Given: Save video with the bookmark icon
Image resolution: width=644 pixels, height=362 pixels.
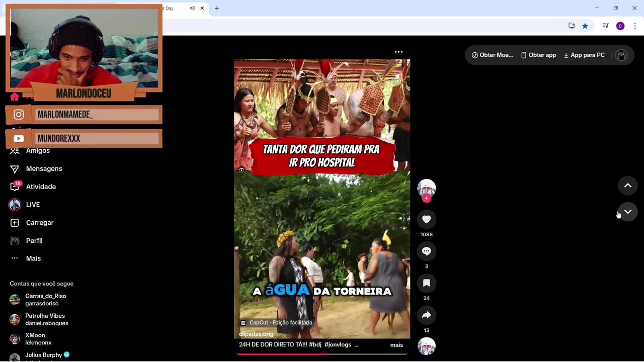Looking at the screenshot, I should tap(427, 283).
